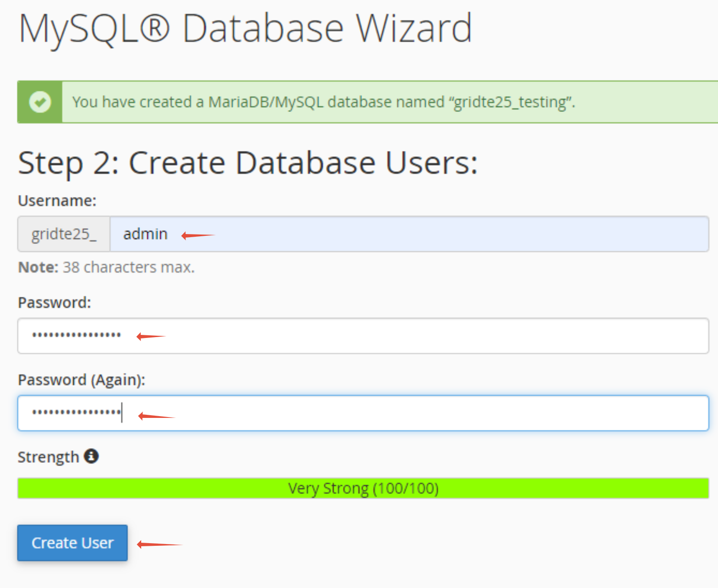Image resolution: width=718 pixels, height=588 pixels.
Task: Click the database created success message
Action: pyautogui.click(x=324, y=102)
